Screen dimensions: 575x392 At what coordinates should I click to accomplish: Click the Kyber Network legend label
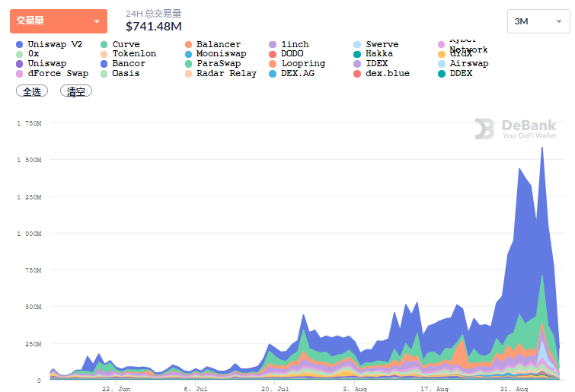(468, 45)
